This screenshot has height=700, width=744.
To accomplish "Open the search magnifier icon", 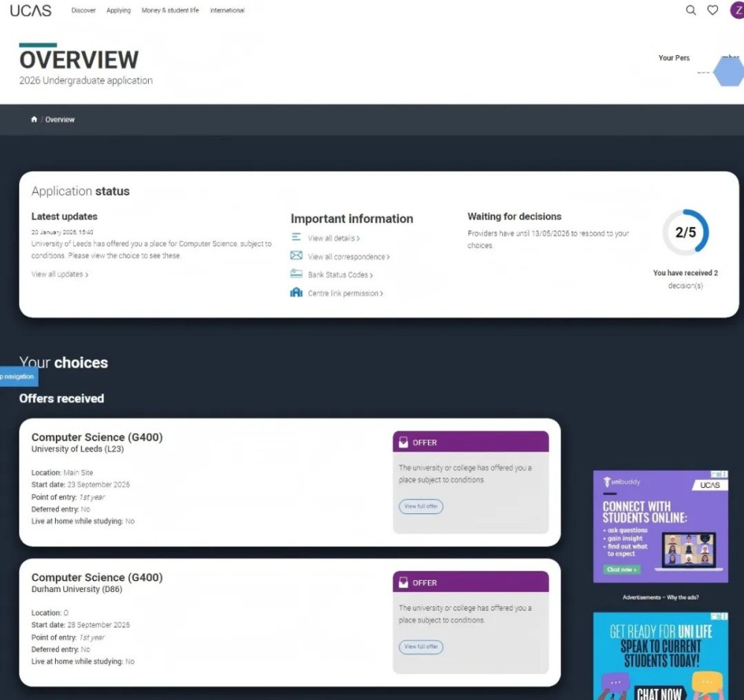I will coord(691,10).
